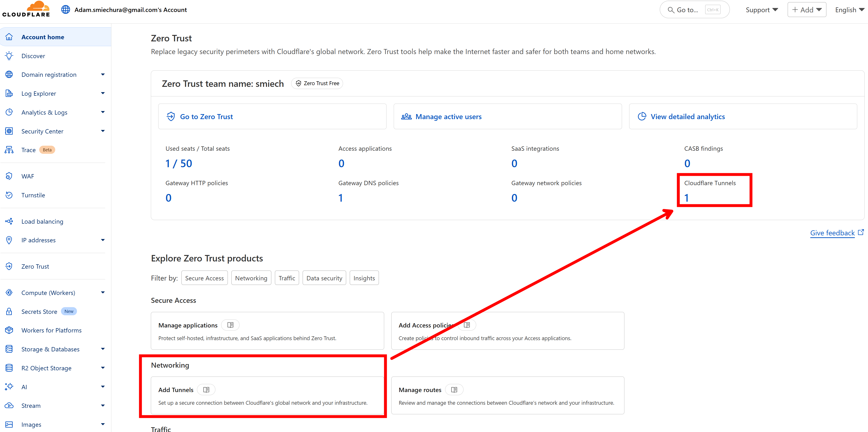Open the Trace Beta feature

click(28, 150)
